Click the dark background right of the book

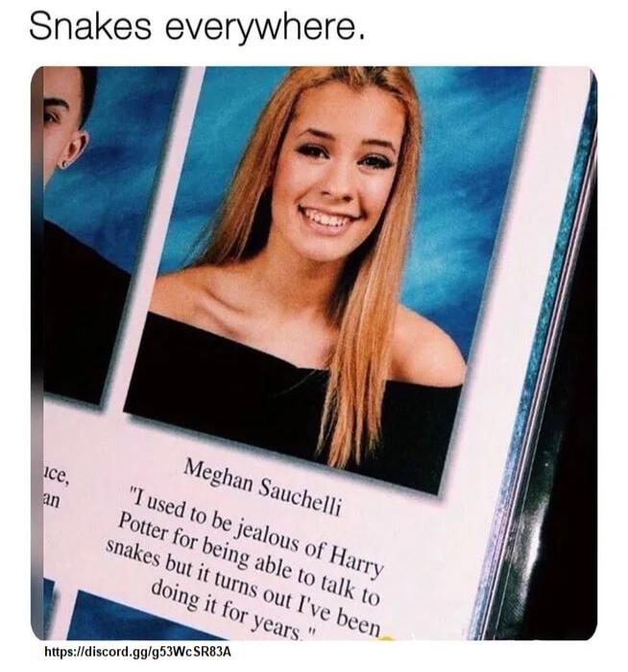pyautogui.click(x=574, y=471)
